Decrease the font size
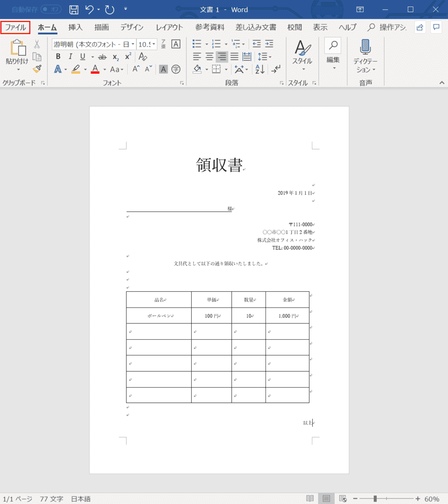Viewport: 448px width, 504px height. click(148, 69)
